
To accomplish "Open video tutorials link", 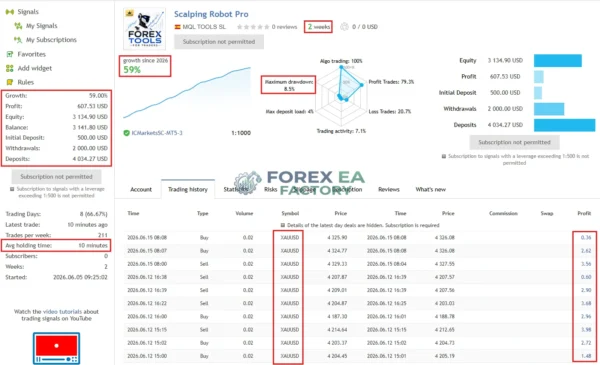I will pyautogui.click(x=62, y=312).
